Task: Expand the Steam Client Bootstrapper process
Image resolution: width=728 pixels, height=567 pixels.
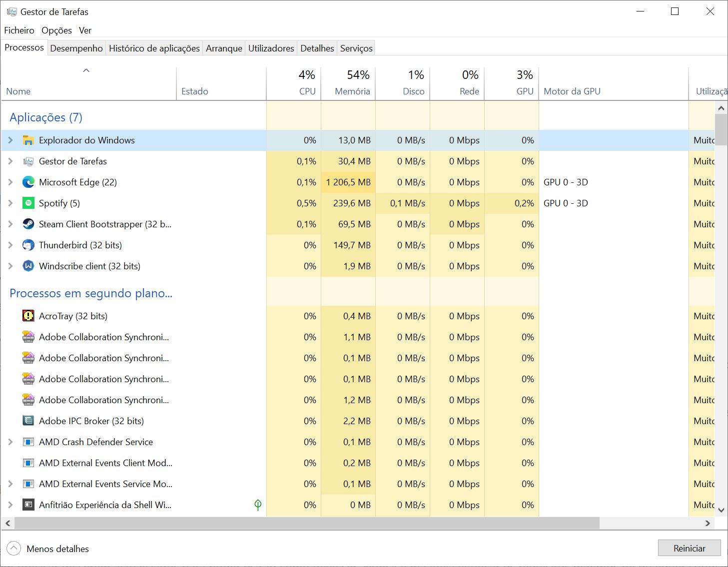Action: point(10,224)
